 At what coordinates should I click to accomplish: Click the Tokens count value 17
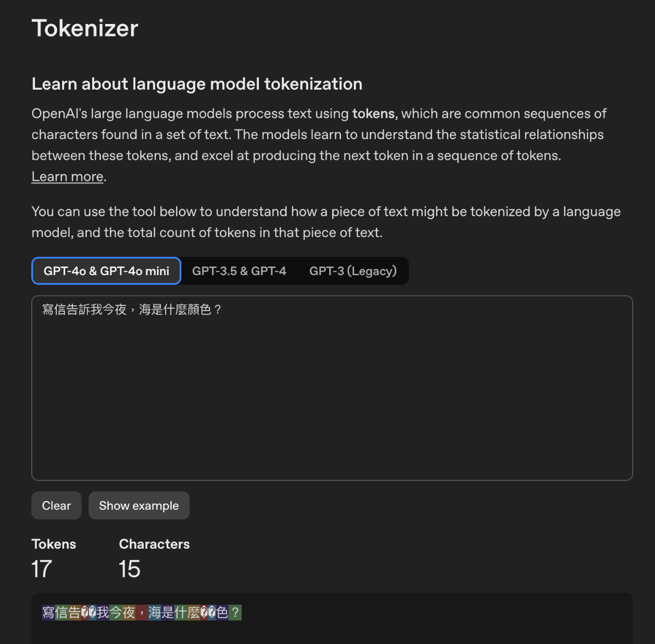tap(42, 569)
